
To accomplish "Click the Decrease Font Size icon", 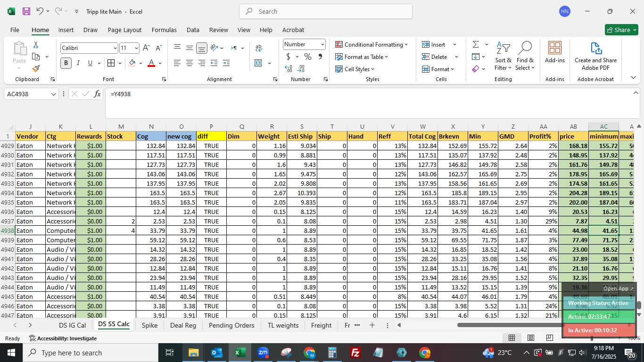I will pyautogui.click(x=159, y=48).
